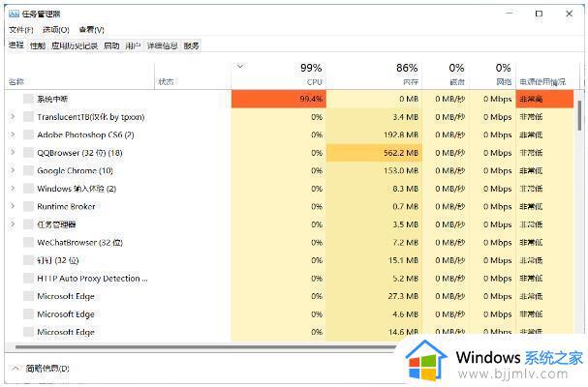Click the HTTP Auto Proxy Detection icon
The image size is (588, 387).
tap(28, 279)
